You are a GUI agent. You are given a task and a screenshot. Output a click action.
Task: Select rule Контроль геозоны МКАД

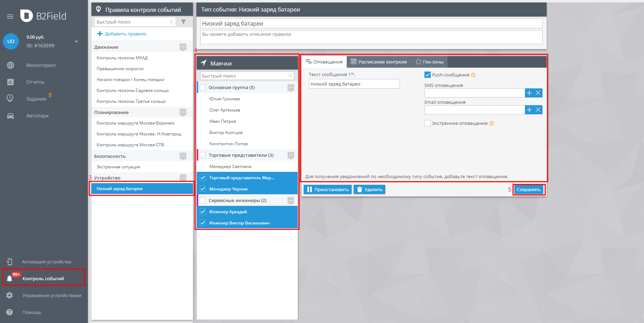point(142,58)
